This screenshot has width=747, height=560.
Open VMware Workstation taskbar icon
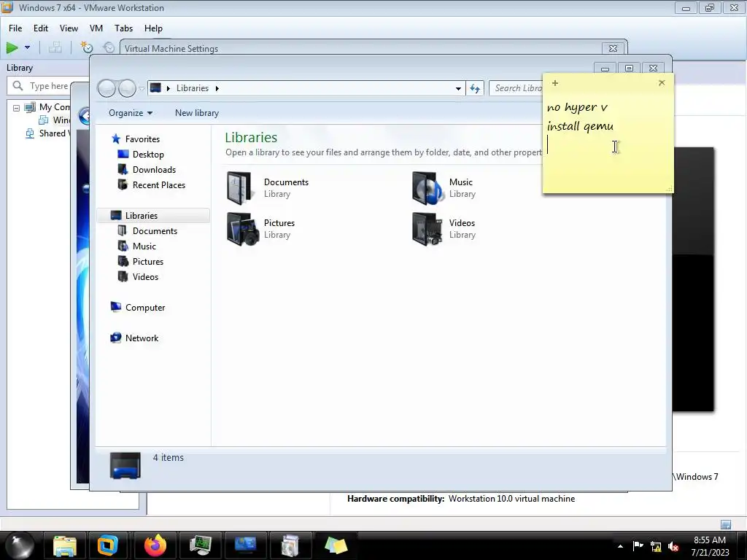click(108, 545)
